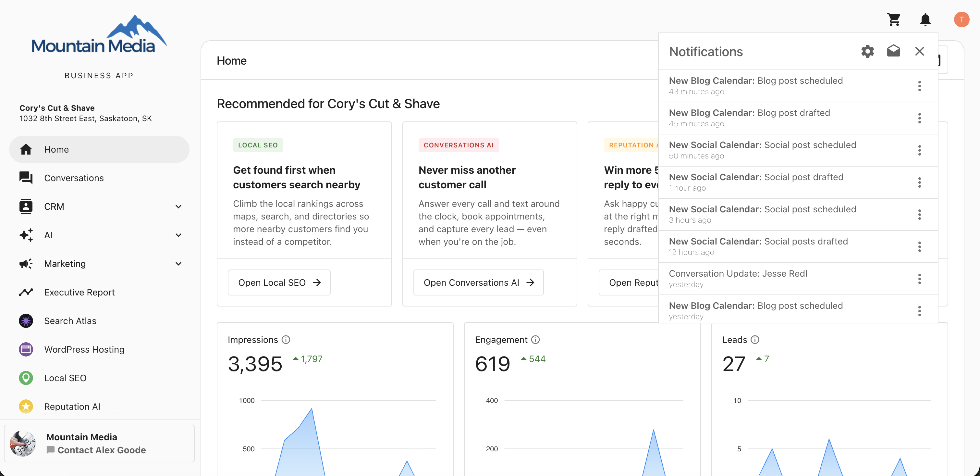Click the Search Atlas sidebar icon
Screen dimensions: 980x476
click(x=26, y=320)
